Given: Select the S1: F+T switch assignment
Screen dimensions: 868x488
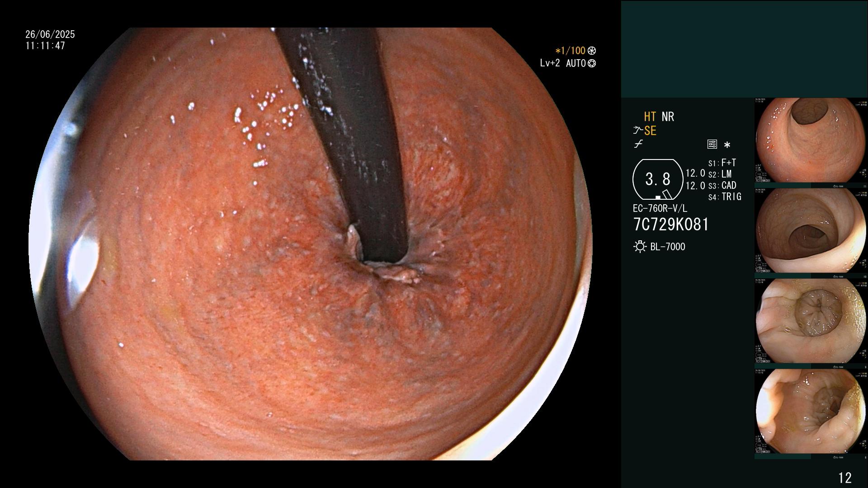Looking at the screenshot, I should click(x=722, y=163).
